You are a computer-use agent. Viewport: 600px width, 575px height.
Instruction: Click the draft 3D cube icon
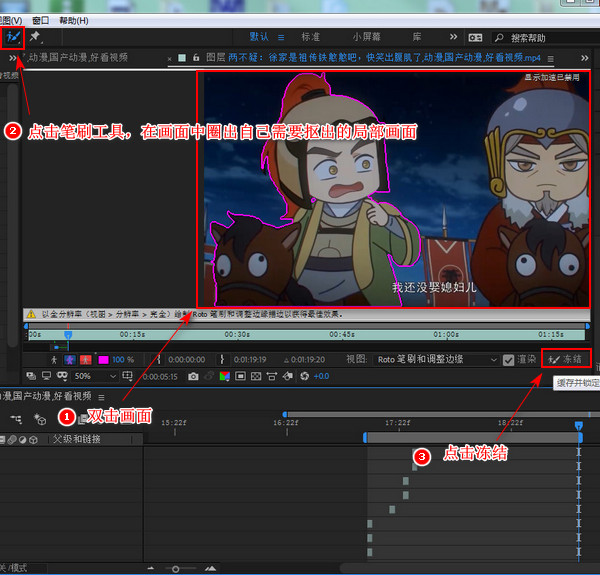click(x=40, y=419)
